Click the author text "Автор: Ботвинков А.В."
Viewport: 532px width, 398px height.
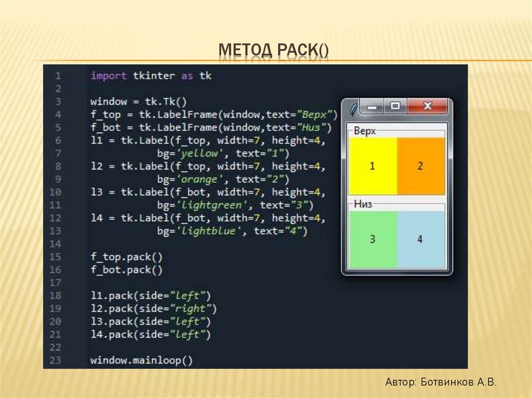[x=441, y=382]
